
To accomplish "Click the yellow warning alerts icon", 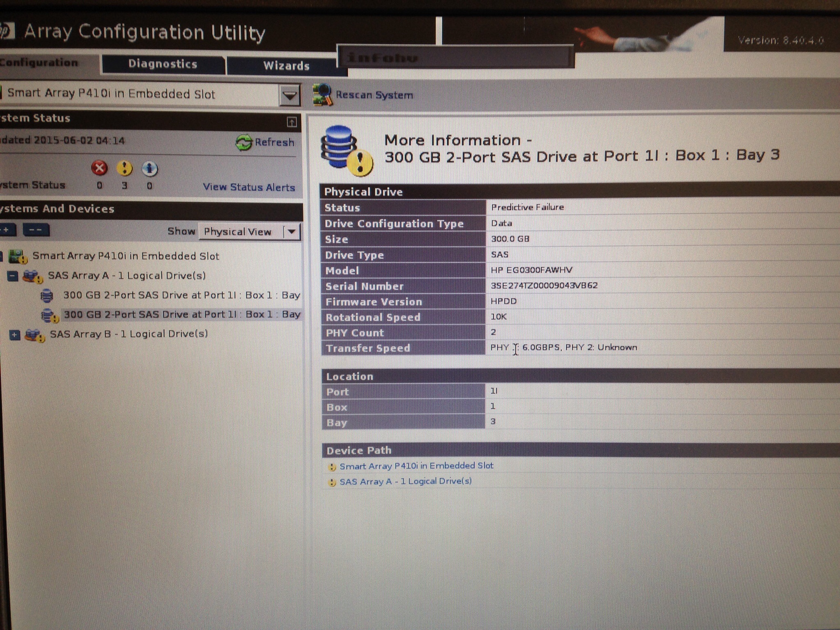I will point(124,168).
